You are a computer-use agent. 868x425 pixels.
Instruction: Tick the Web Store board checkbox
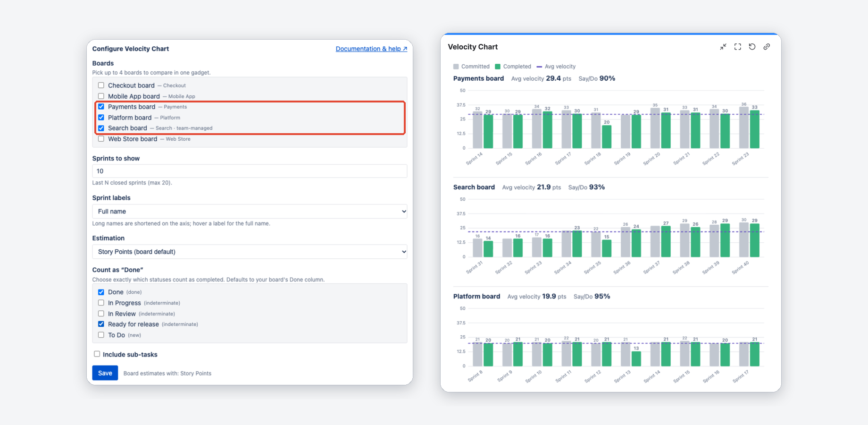101,139
